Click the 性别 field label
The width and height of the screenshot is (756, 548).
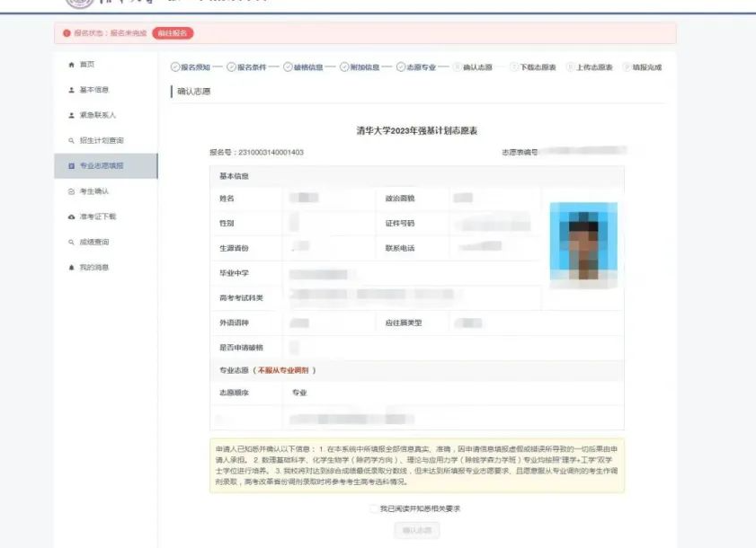tap(227, 224)
